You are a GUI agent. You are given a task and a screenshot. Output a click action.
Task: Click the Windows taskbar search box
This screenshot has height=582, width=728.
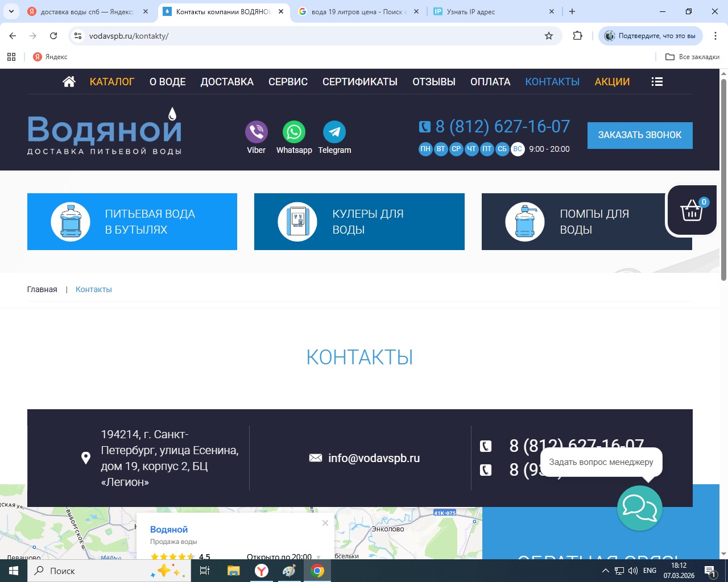tap(109, 571)
